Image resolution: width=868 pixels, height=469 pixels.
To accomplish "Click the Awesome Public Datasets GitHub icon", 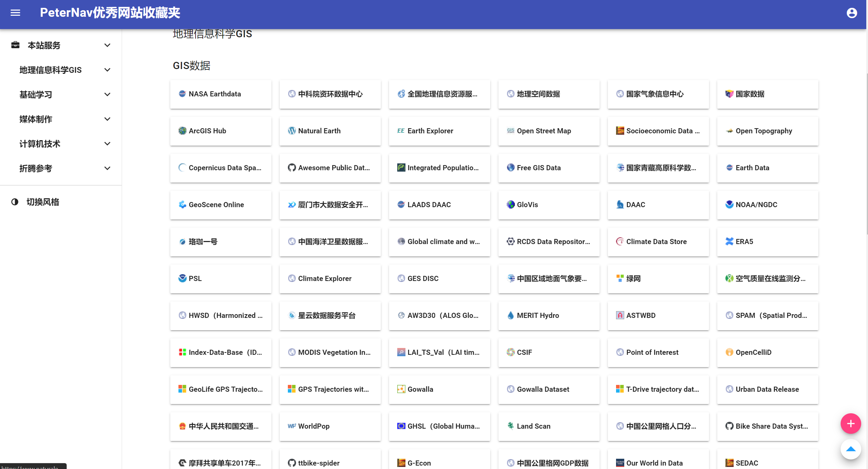I will point(292,167).
